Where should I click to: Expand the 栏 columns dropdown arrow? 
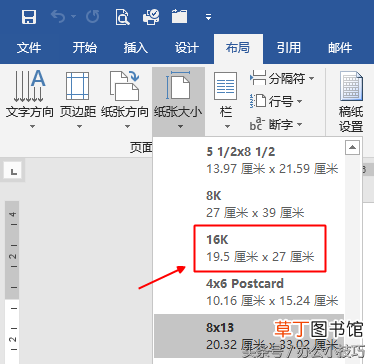tap(228, 127)
